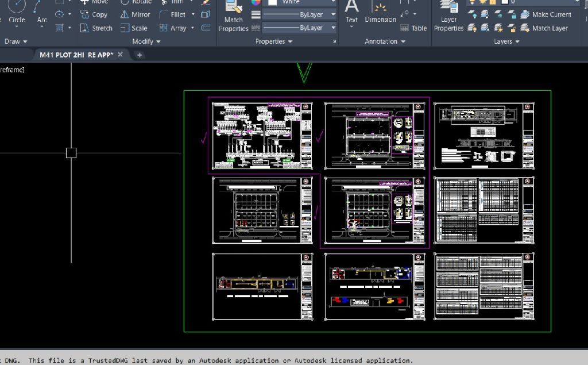
Task: Click the white object color swatch
Action: point(273,2)
